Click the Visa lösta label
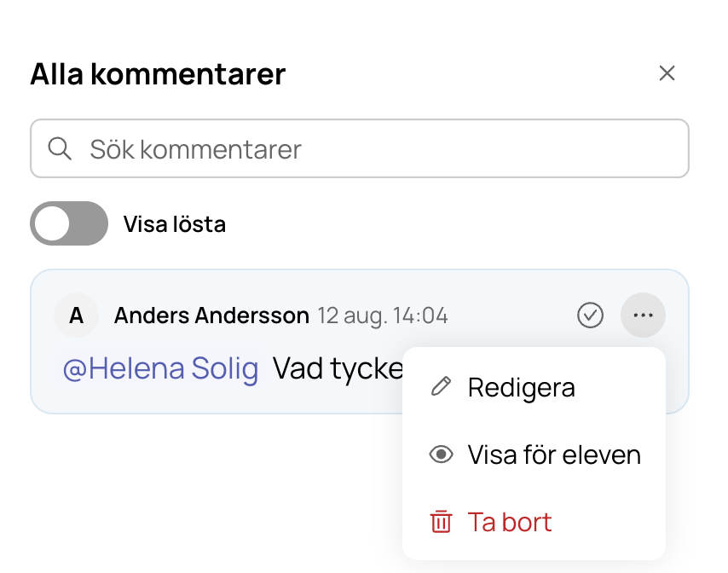The height and width of the screenshot is (573, 728). (x=175, y=224)
